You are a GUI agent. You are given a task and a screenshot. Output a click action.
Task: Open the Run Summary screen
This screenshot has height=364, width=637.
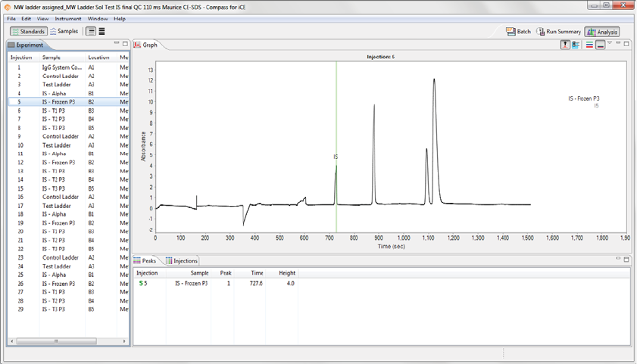pyautogui.click(x=559, y=32)
